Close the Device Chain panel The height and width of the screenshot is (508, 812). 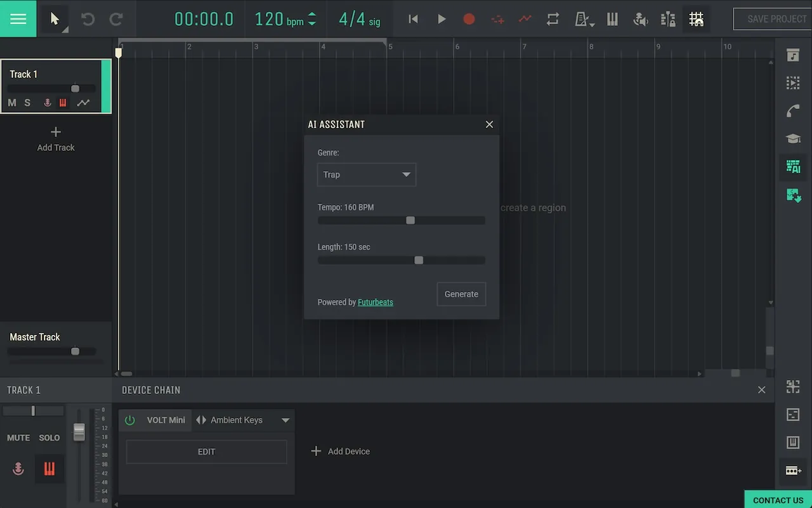(761, 390)
